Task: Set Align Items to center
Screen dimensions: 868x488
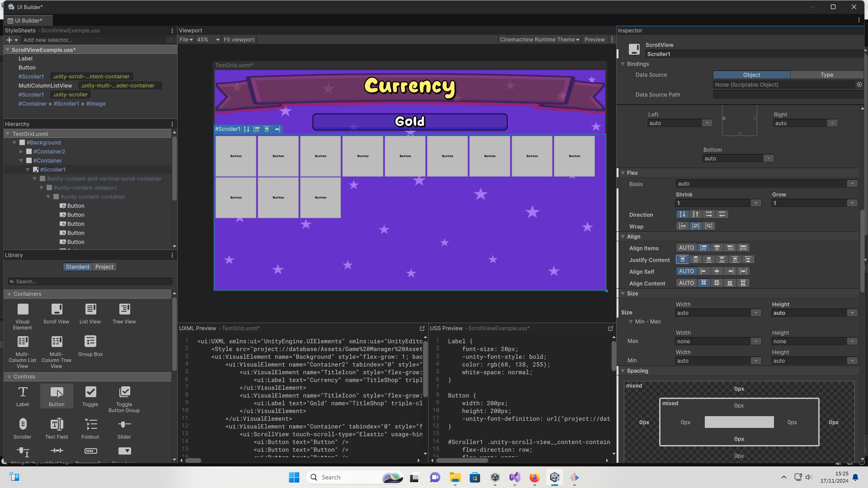Action: 717,248
